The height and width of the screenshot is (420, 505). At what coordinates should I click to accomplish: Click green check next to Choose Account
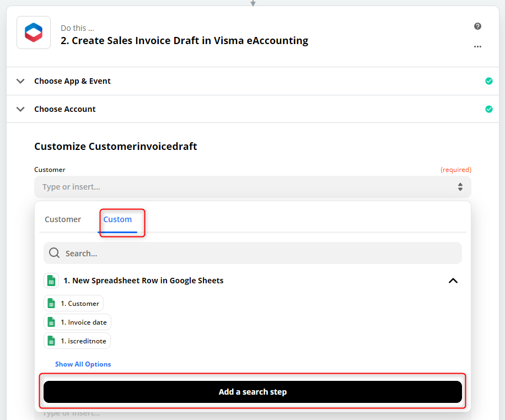(488, 109)
